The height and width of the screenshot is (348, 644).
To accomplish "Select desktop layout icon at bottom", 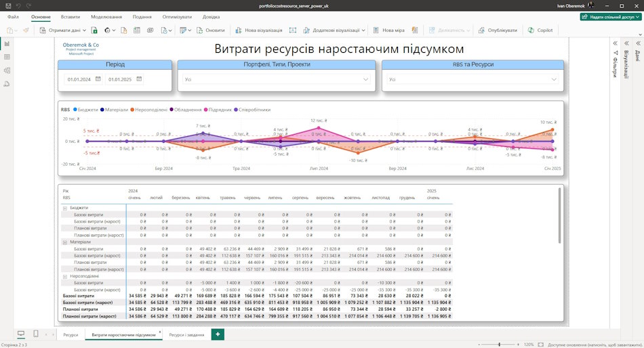I will [21, 334].
